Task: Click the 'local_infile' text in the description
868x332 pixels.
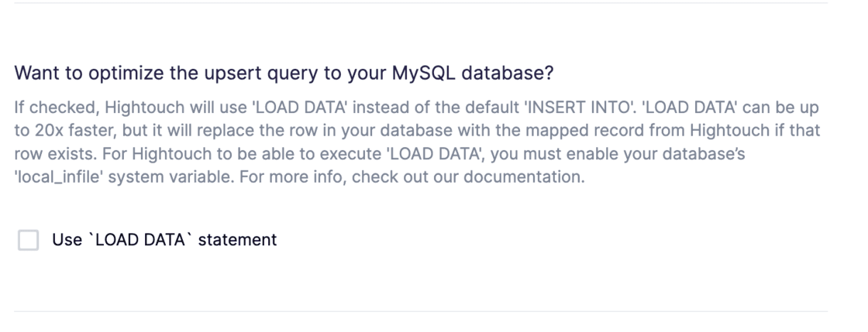Action: click(x=55, y=176)
